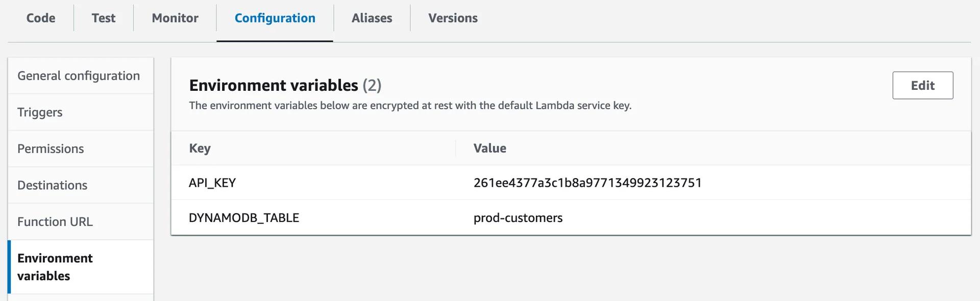Open Function URL settings
This screenshot has width=980, height=301.
(x=55, y=222)
